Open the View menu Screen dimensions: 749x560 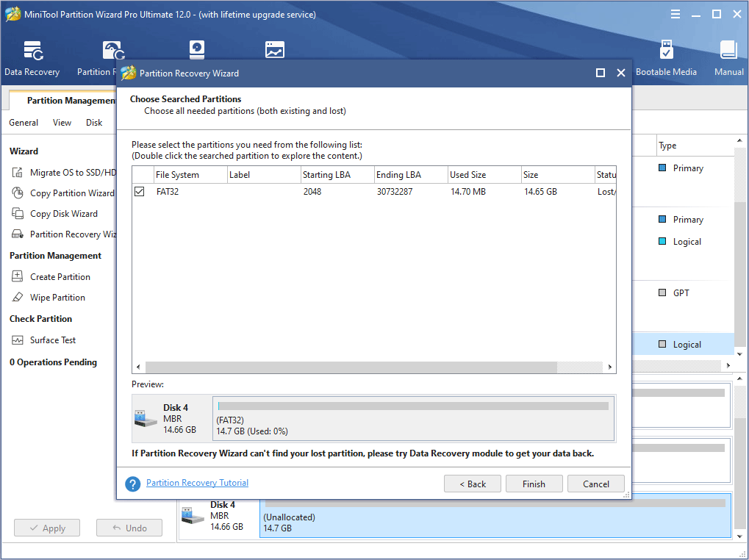pyautogui.click(x=62, y=123)
